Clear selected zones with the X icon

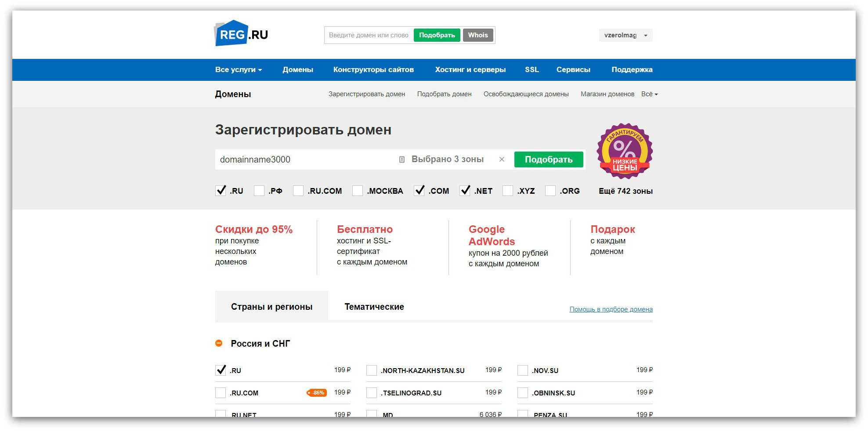pyautogui.click(x=502, y=159)
